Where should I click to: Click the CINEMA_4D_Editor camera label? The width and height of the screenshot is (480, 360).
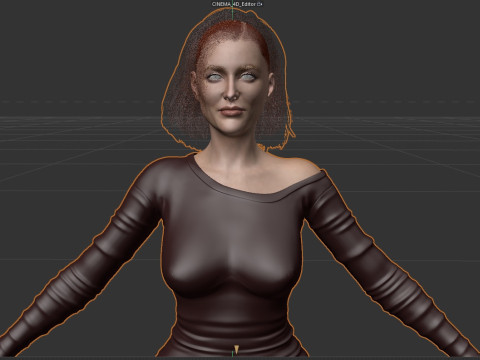pos(234,4)
